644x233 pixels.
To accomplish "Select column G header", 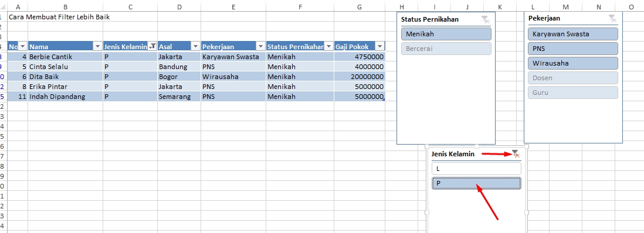I will [360, 7].
